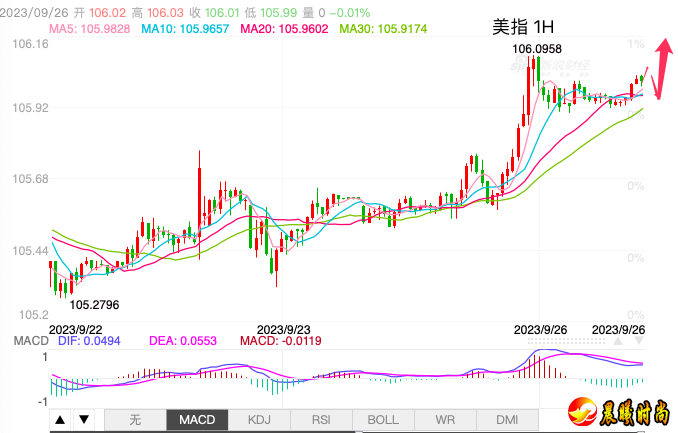Click the 106.16 price axis label

click(30, 44)
